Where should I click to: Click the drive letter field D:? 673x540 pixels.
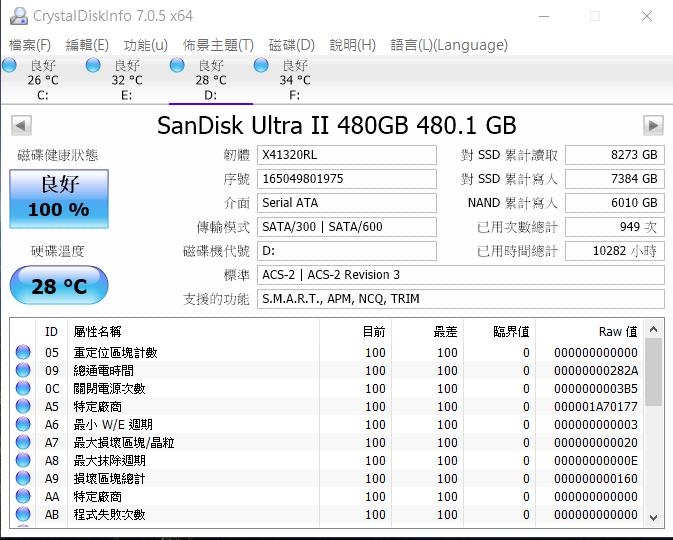point(347,251)
